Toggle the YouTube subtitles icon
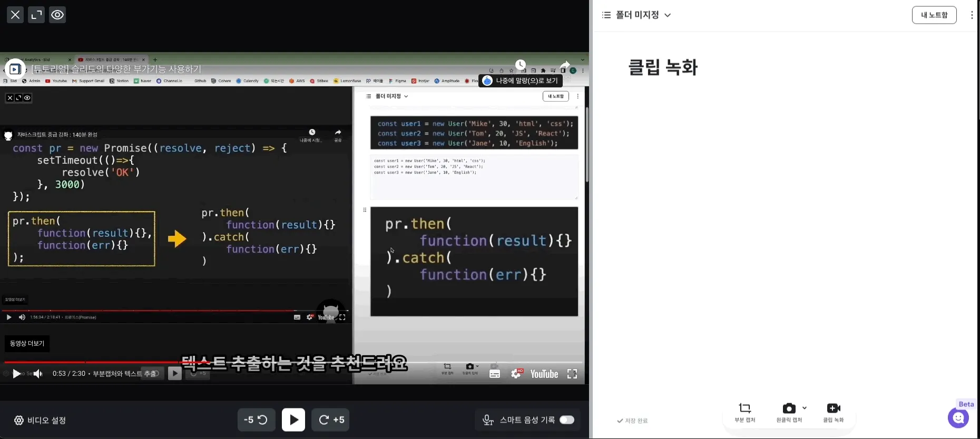The image size is (980, 439). coord(495,374)
